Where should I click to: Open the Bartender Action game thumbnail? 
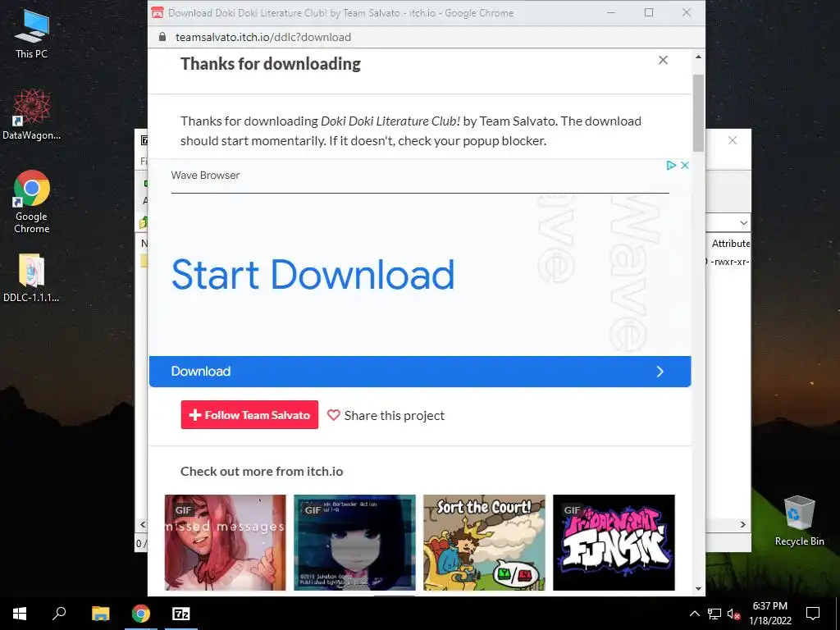[354, 542]
